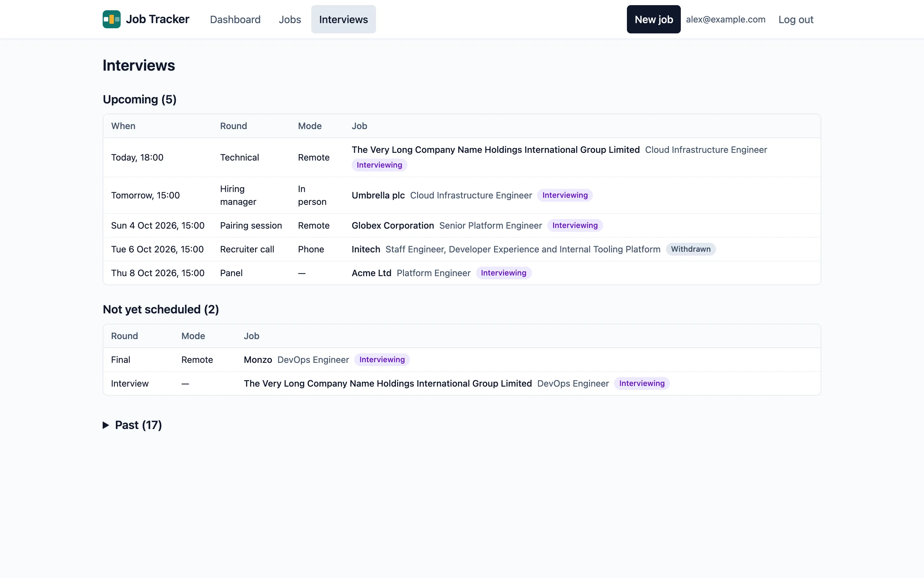Viewport: 924px width, 578px height.
Task: Click the DevOps Engineer role next to Monzo
Action: pyautogui.click(x=313, y=360)
